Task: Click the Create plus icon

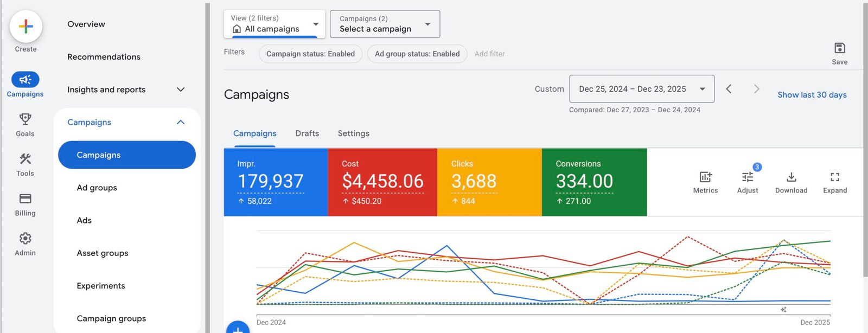Action: [25, 27]
